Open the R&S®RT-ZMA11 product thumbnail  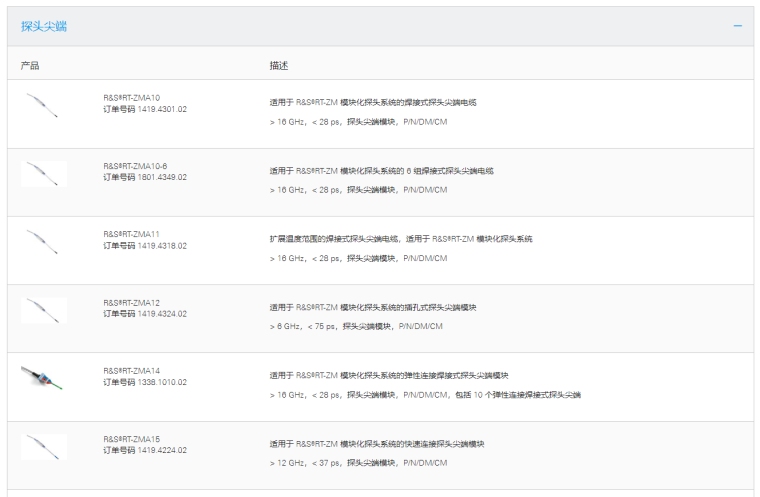click(43, 241)
